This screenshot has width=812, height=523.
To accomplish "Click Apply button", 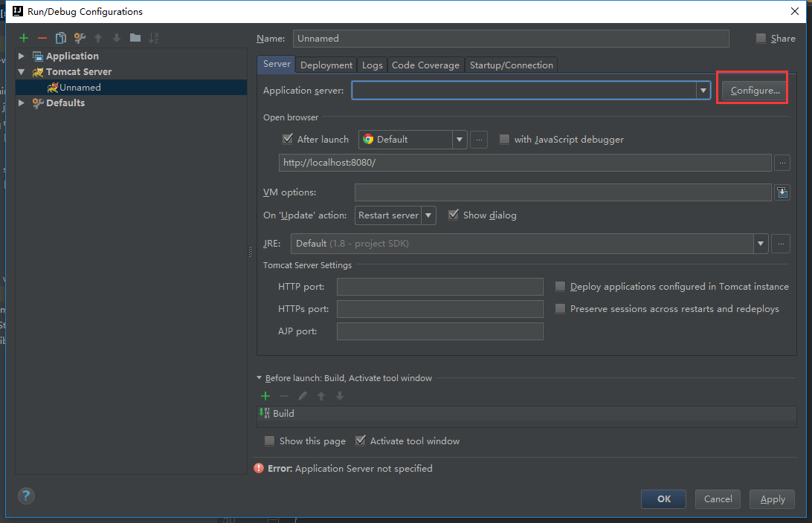I will [x=772, y=499].
